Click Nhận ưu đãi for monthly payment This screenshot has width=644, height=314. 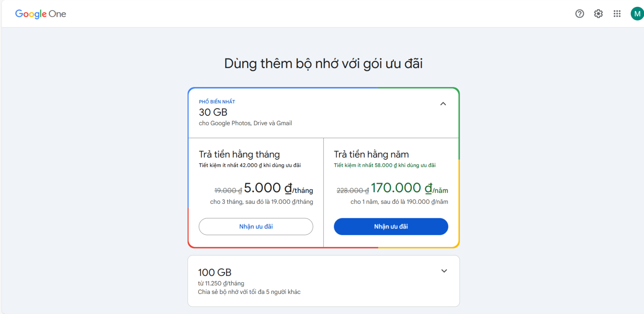(x=256, y=226)
